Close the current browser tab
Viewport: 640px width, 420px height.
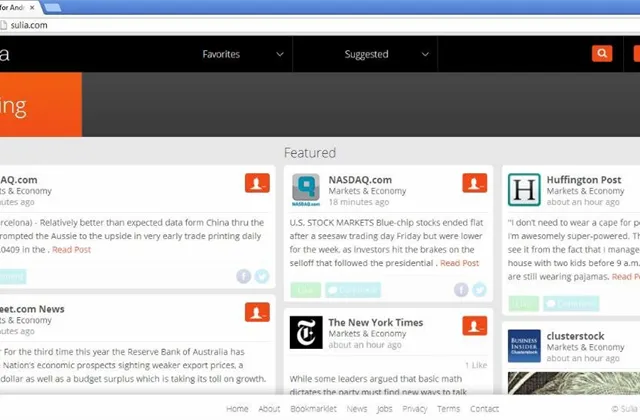32,7
